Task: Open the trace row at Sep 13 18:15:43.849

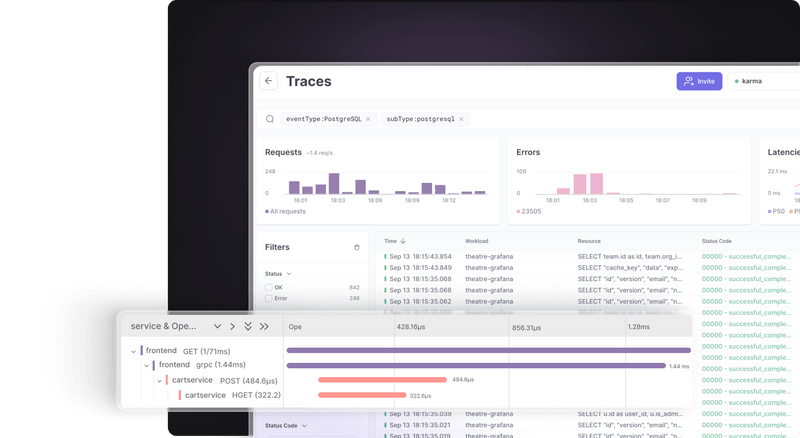Action: click(x=588, y=267)
